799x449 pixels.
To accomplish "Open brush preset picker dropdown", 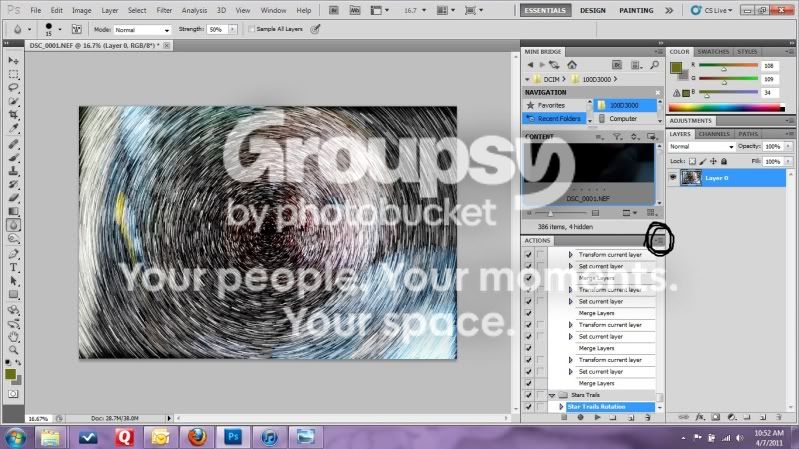I will [60, 30].
